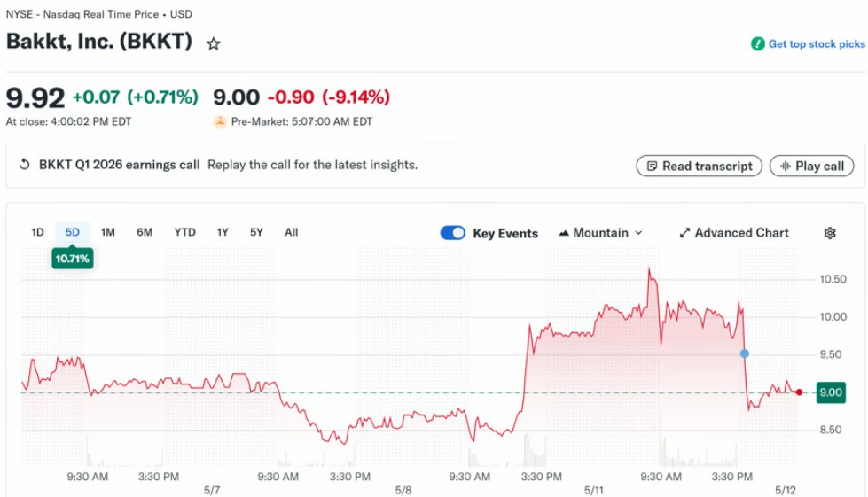The image size is (868, 497).
Task: Follow the Get top stock picks link
Action: (x=817, y=44)
